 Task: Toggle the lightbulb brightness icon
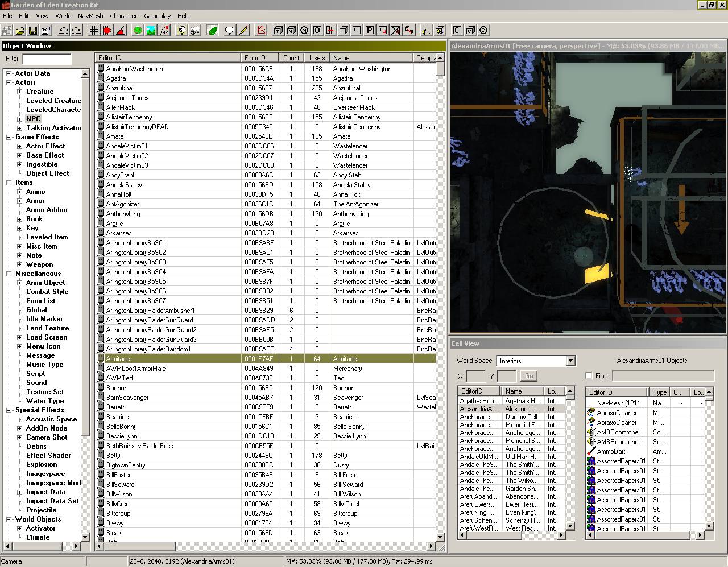pos(182,30)
